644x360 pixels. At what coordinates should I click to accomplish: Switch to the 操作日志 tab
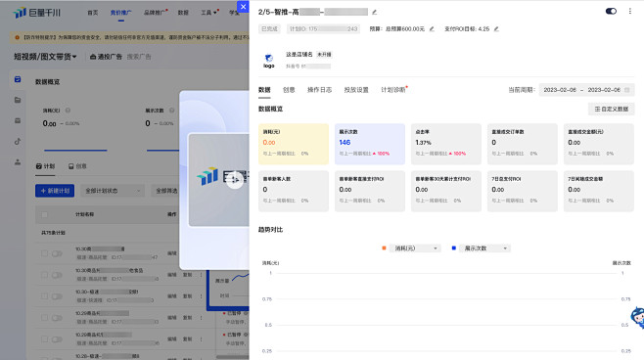319,90
